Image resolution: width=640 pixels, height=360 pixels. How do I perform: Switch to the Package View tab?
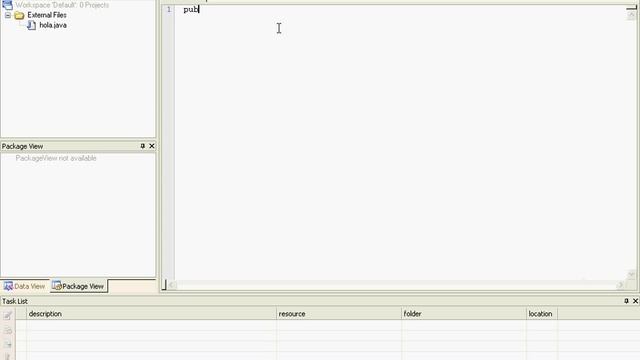coord(79,286)
